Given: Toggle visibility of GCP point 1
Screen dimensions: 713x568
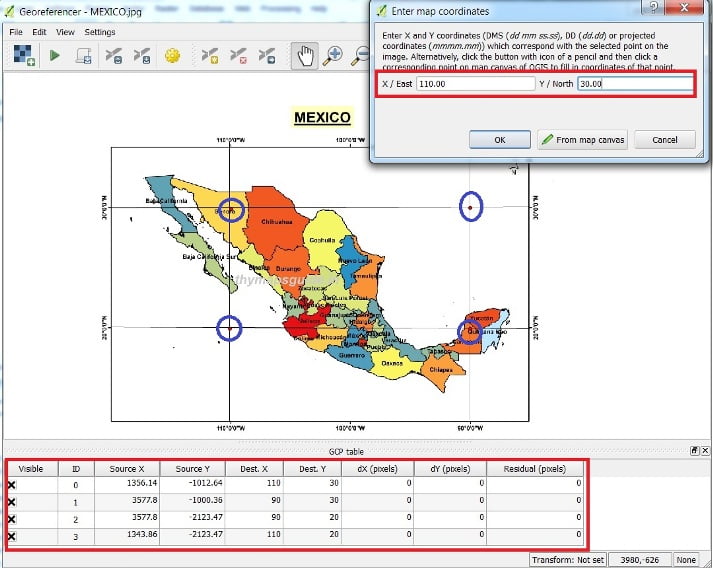Looking at the screenshot, I should [x=11, y=502].
